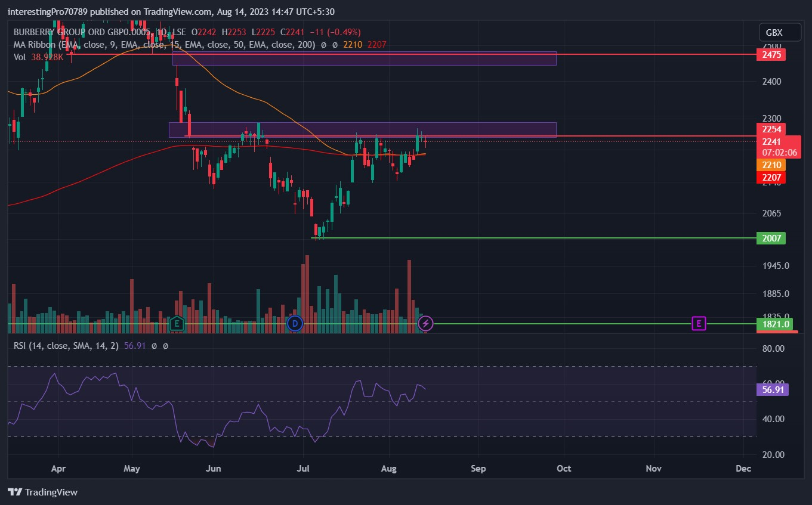Click the open value O2242 in legend
812x505 pixels.
click(x=203, y=32)
